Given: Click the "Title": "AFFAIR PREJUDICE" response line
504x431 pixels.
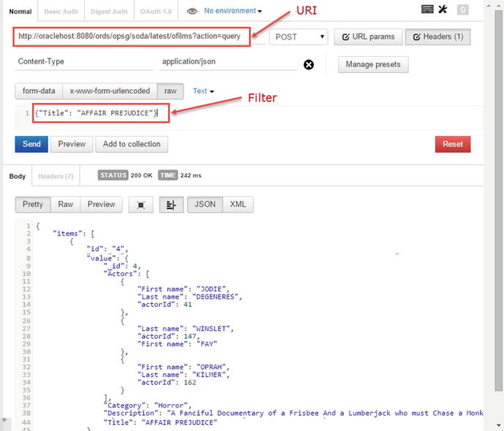Looking at the screenshot, I should point(160,422).
